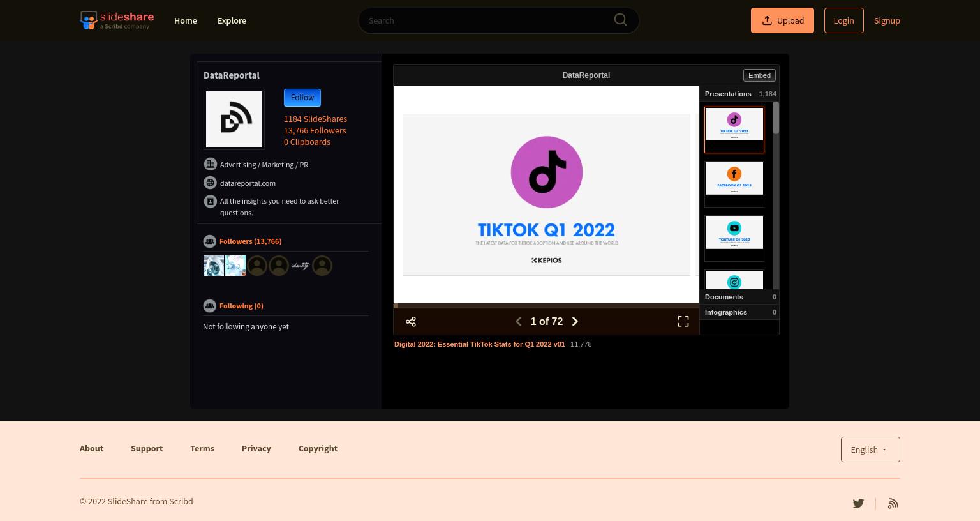The image size is (980, 521).
Task: Switch to the Presentations section
Action: click(739, 94)
